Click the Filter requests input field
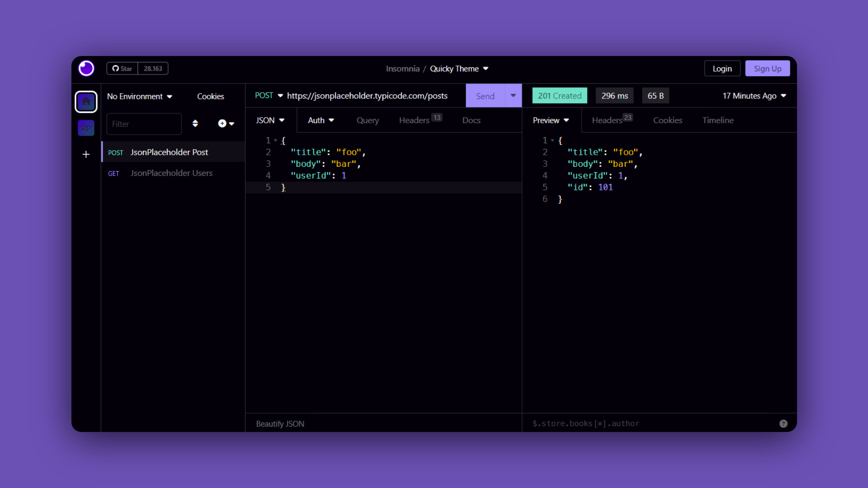The image size is (868, 488). tap(144, 124)
